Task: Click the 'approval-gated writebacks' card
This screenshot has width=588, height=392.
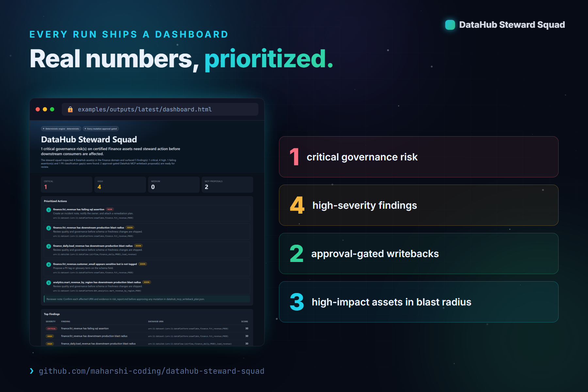Action: (419, 253)
